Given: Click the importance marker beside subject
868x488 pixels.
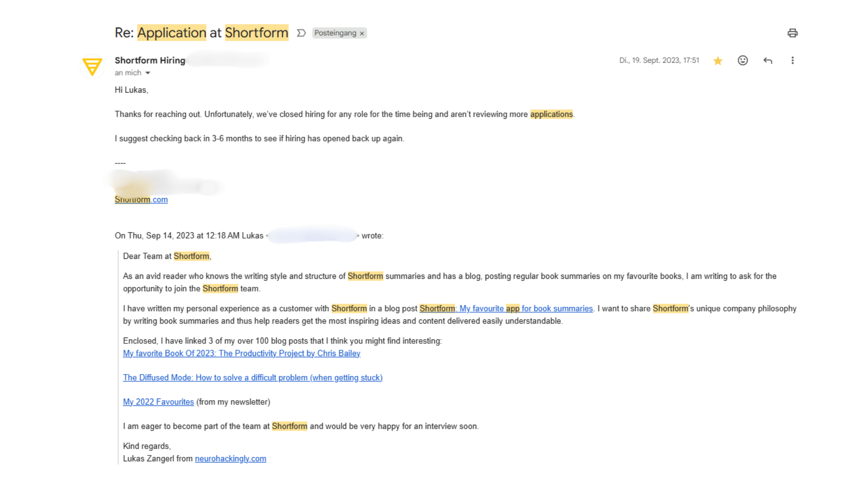Looking at the screenshot, I should click(302, 33).
